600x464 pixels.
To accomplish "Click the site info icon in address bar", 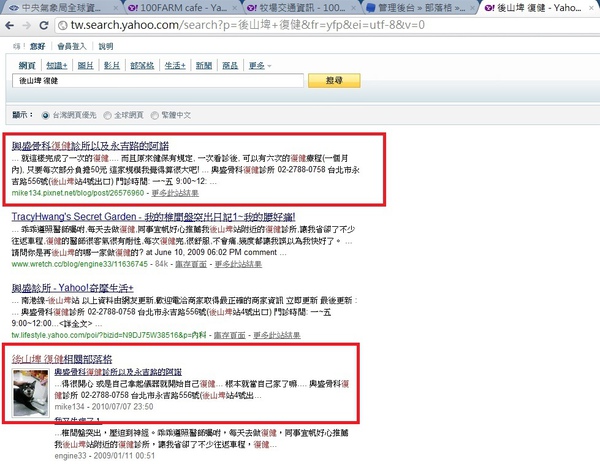I will [63, 26].
